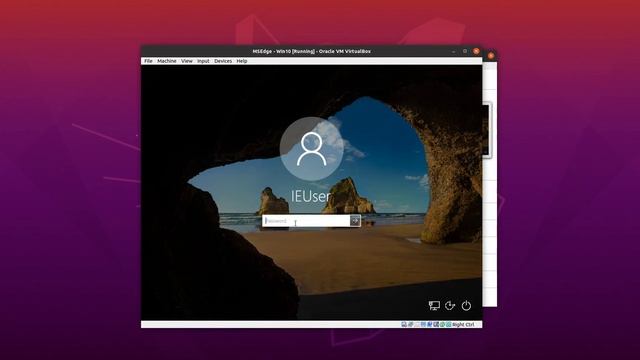Open the Ease of Access icon
Viewport: 640px width, 360px height.
pyautogui.click(x=450, y=305)
